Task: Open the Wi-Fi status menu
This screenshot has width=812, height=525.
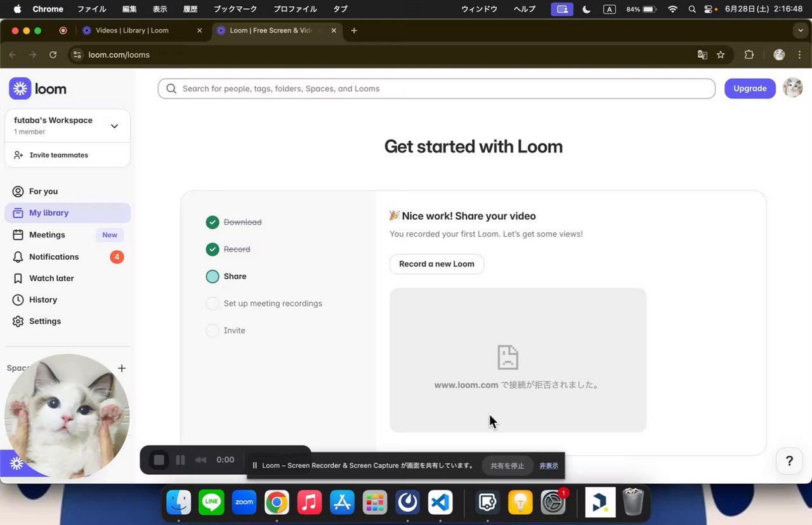Action: 673,9
